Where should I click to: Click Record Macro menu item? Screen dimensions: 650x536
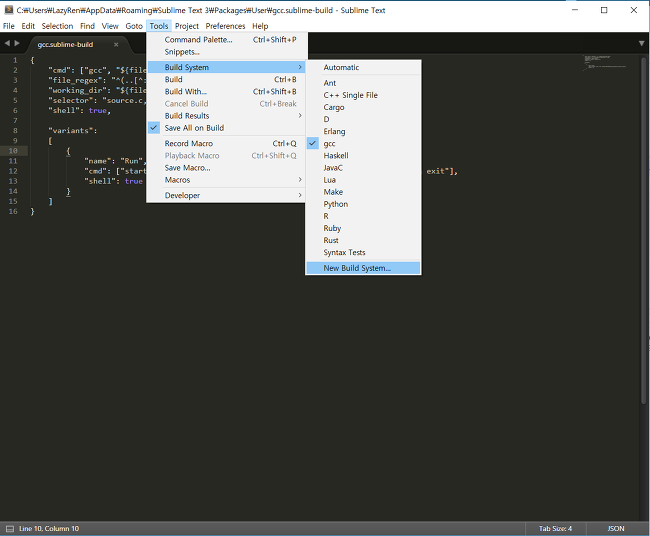226,143
